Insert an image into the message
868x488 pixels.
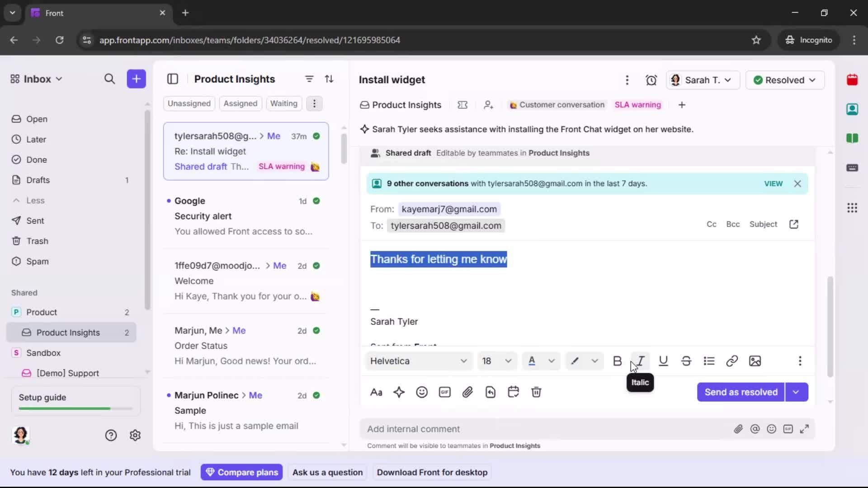pos(755,361)
